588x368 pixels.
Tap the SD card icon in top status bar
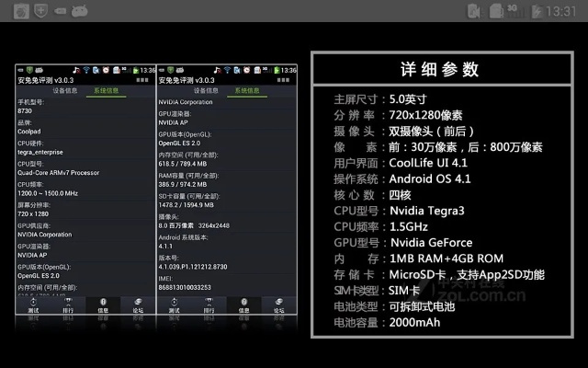pyautogui.click(x=496, y=11)
